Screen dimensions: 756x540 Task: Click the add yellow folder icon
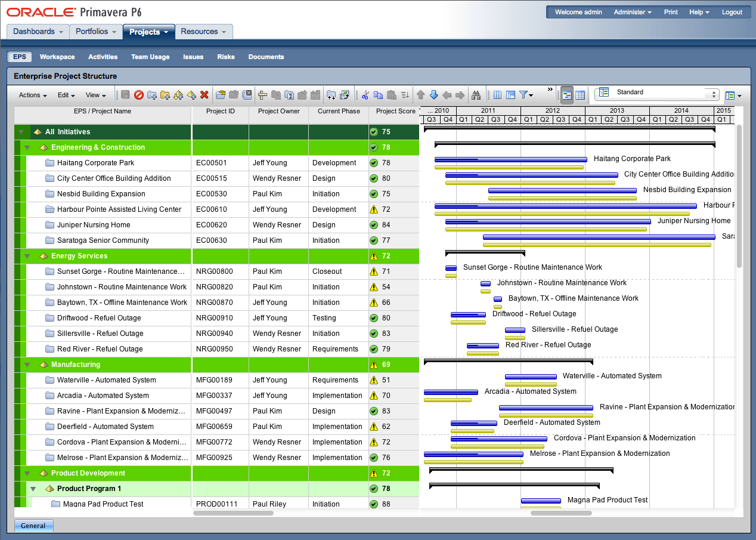coord(165,95)
